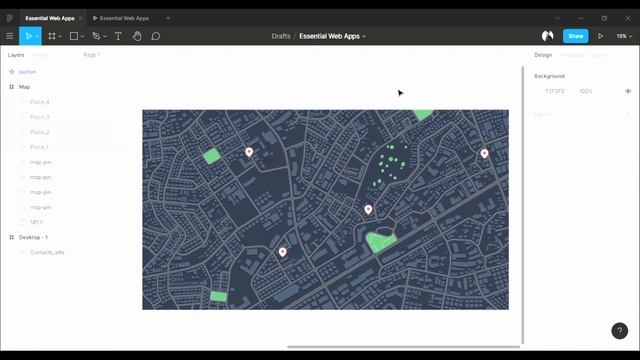This screenshot has width=640, height=360.
Task: Select the Move tool
Action: tap(28, 36)
